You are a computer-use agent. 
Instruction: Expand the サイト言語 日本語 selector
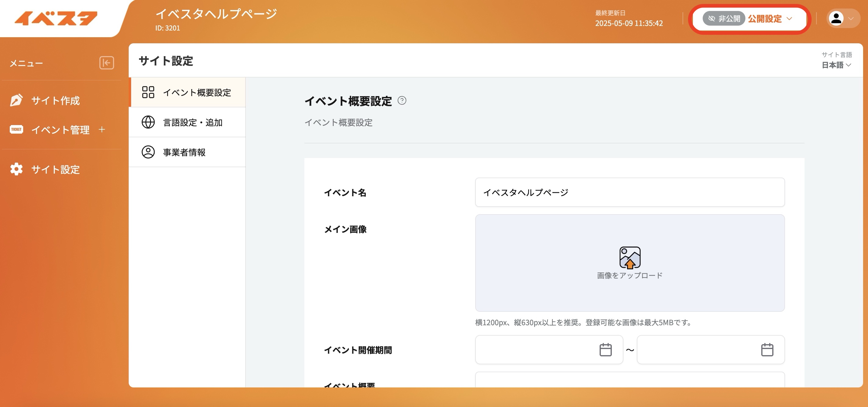coord(836,65)
